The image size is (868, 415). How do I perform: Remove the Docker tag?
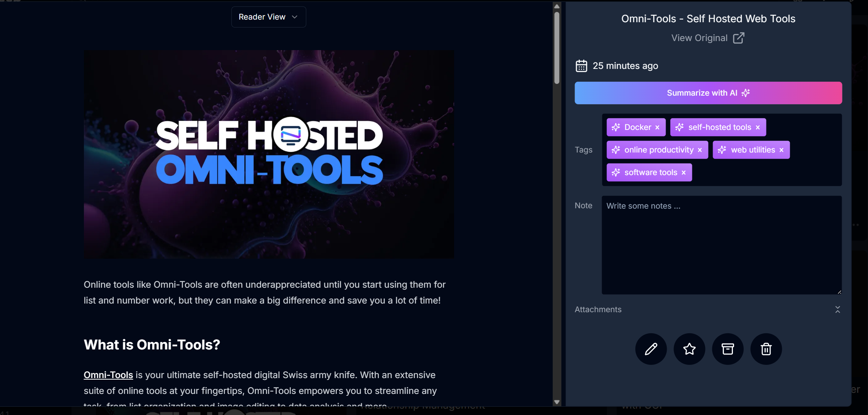[x=657, y=128]
